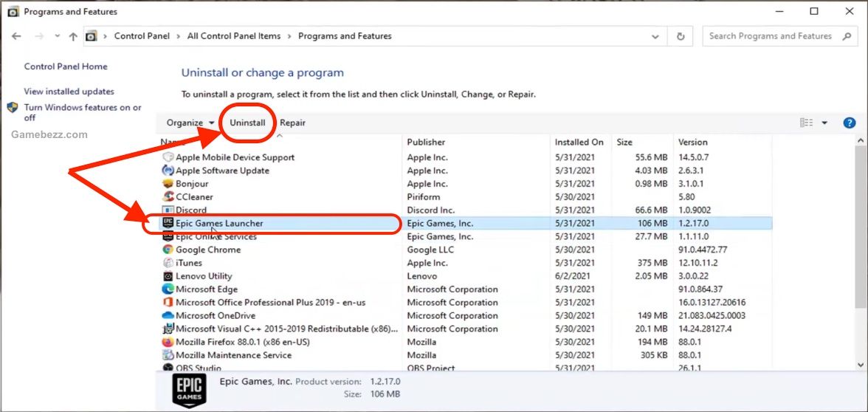Select the Microsoft OneDrive entry
The width and height of the screenshot is (868, 412).
click(x=216, y=316)
